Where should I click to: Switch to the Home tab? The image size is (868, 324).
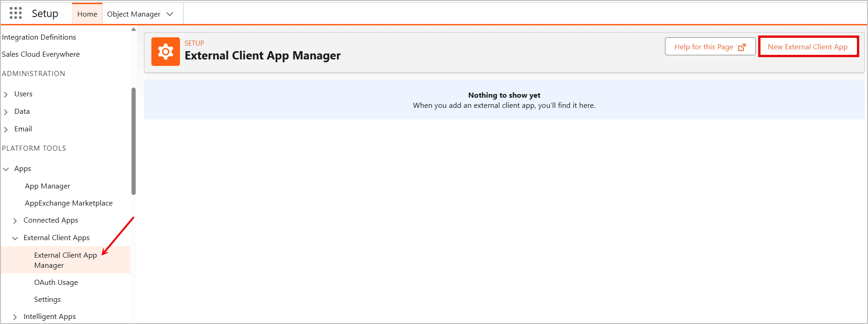click(x=87, y=14)
